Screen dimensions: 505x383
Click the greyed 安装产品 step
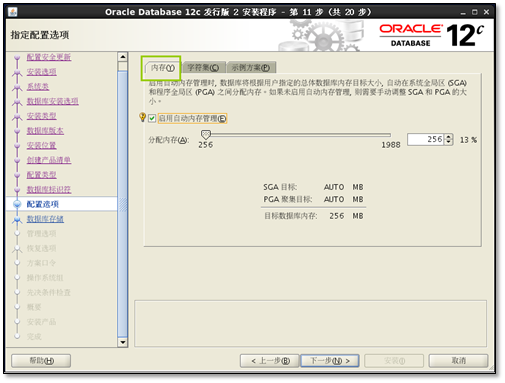click(x=41, y=322)
